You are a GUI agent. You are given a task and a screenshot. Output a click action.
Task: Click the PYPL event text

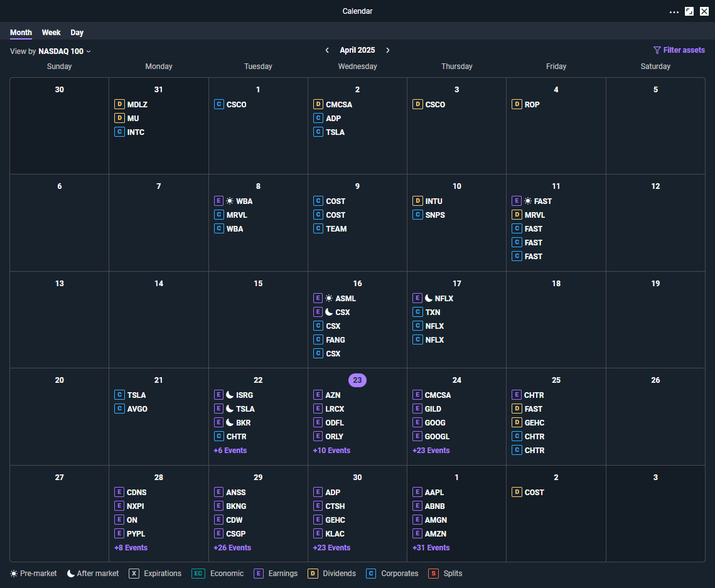click(x=136, y=534)
